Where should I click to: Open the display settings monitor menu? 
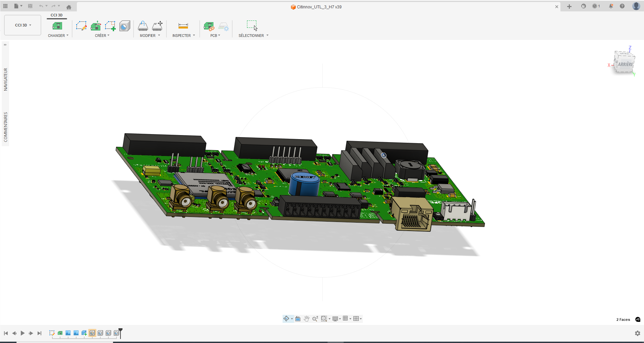click(336, 319)
